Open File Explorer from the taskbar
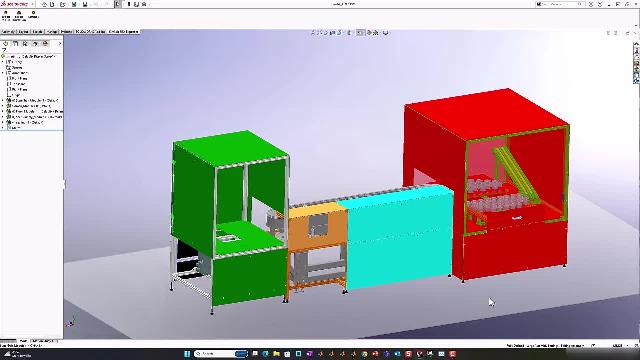The height and width of the screenshot is (360, 640). pos(276,354)
